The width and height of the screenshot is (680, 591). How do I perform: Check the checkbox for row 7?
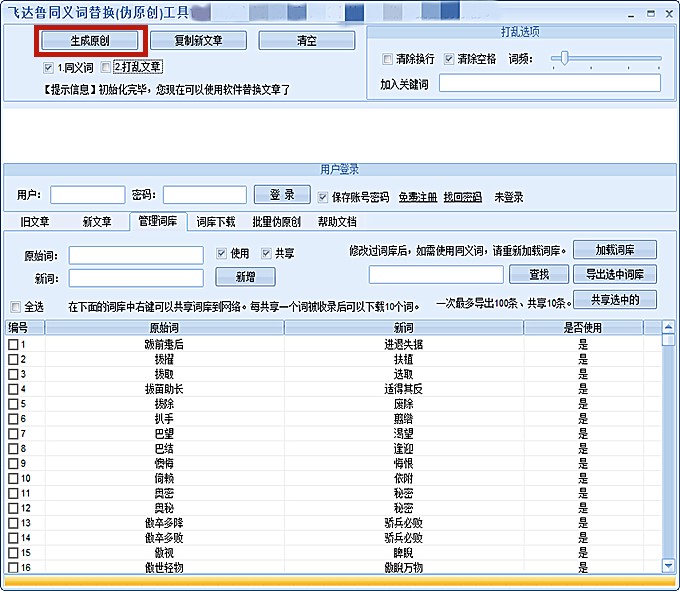(x=13, y=434)
